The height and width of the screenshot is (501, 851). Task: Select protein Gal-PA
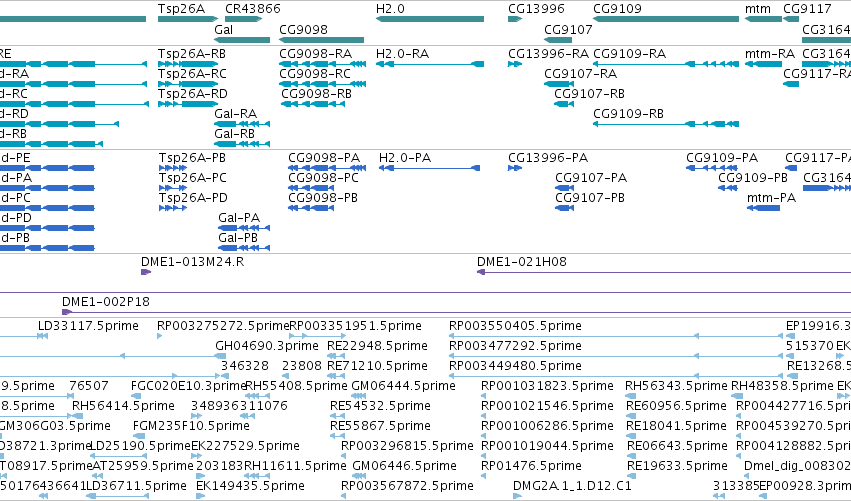click(x=239, y=218)
